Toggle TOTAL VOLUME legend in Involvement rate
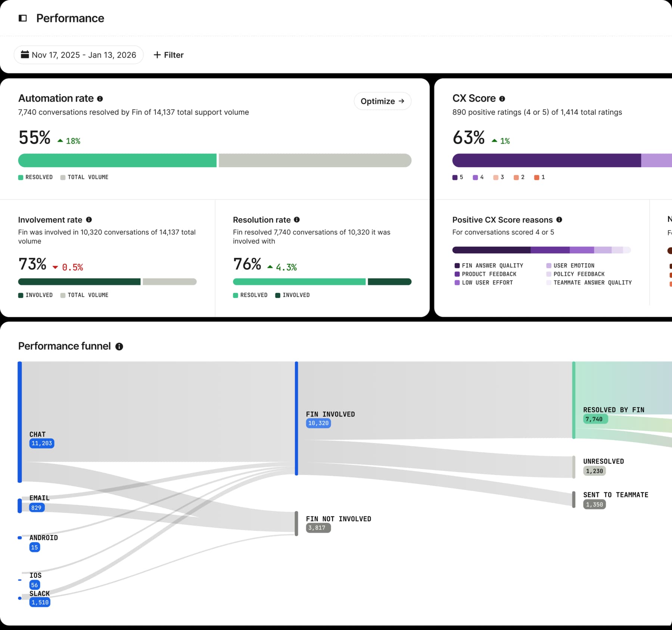 coord(84,295)
